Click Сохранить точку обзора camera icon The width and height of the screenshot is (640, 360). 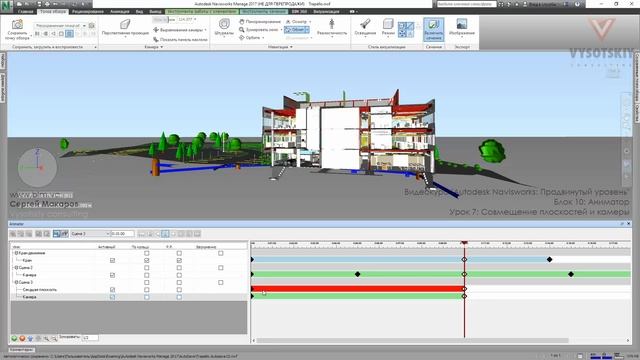(x=17, y=24)
